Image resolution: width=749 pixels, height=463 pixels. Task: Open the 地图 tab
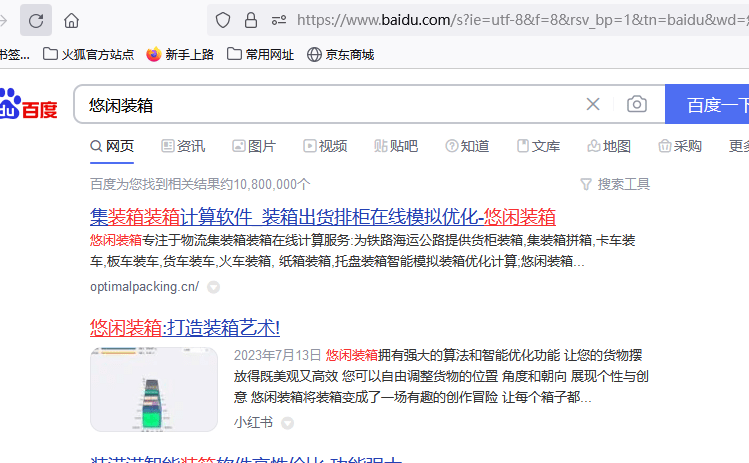point(609,146)
